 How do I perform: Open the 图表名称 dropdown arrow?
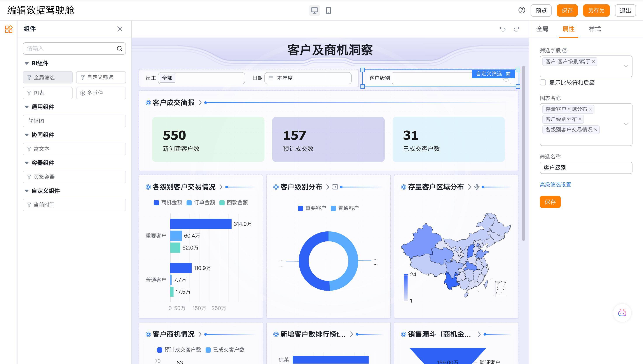626,124
